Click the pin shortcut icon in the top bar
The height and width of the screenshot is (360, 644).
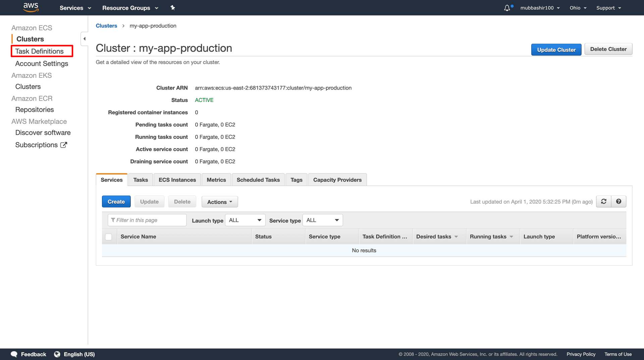(x=173, y=8)
